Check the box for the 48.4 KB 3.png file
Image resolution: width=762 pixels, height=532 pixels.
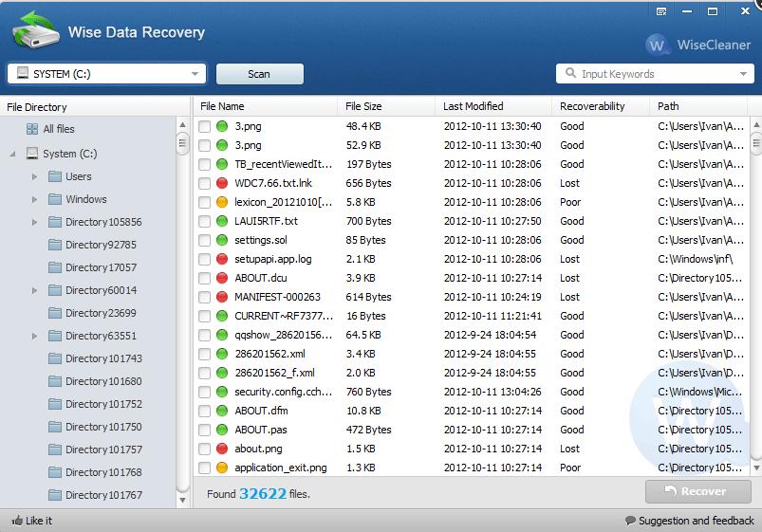pyautogui.click(x=204, y=126)
